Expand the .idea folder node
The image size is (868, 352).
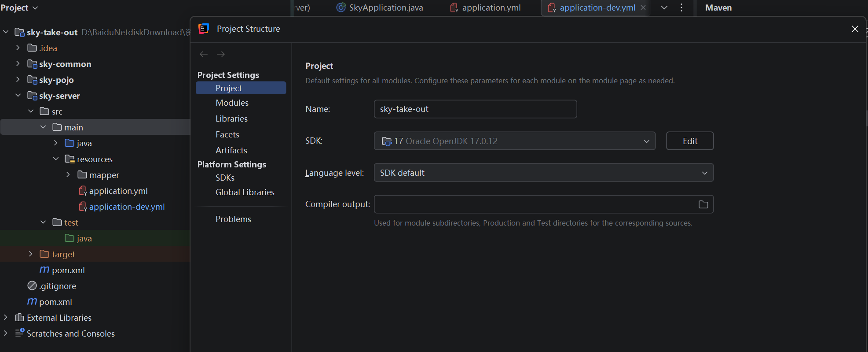click(x=18, y=48)
